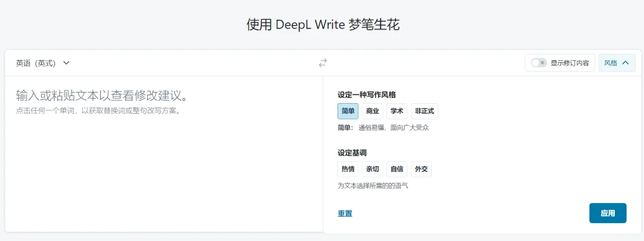Choose the 亲切 tone option
644x241 pixels.
click(373, 169)
